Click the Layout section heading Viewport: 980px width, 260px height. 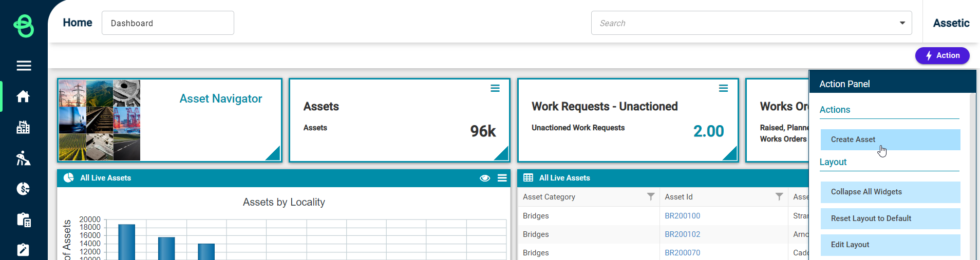tap(833, 162)
